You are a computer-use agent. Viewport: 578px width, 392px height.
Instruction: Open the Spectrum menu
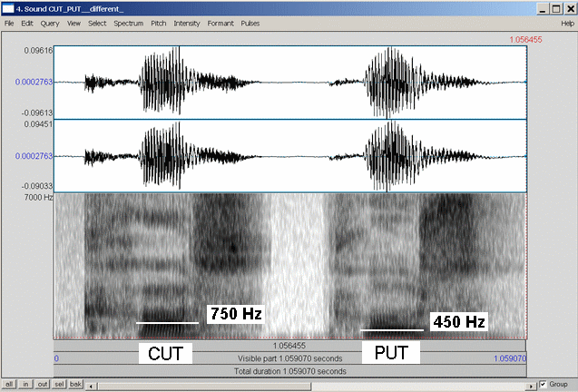click(129, 22)
